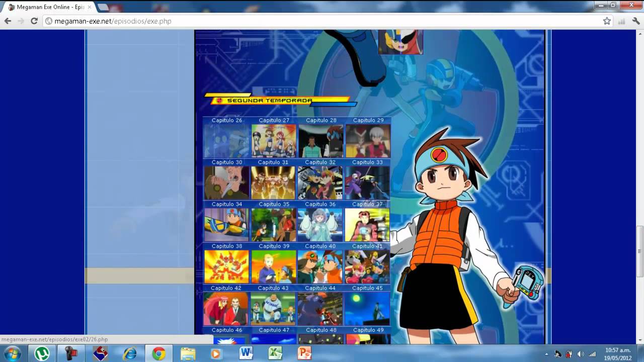Open Capitulo 40 episode thumbnail
This screenshot has width=644, height=362.
320,267
